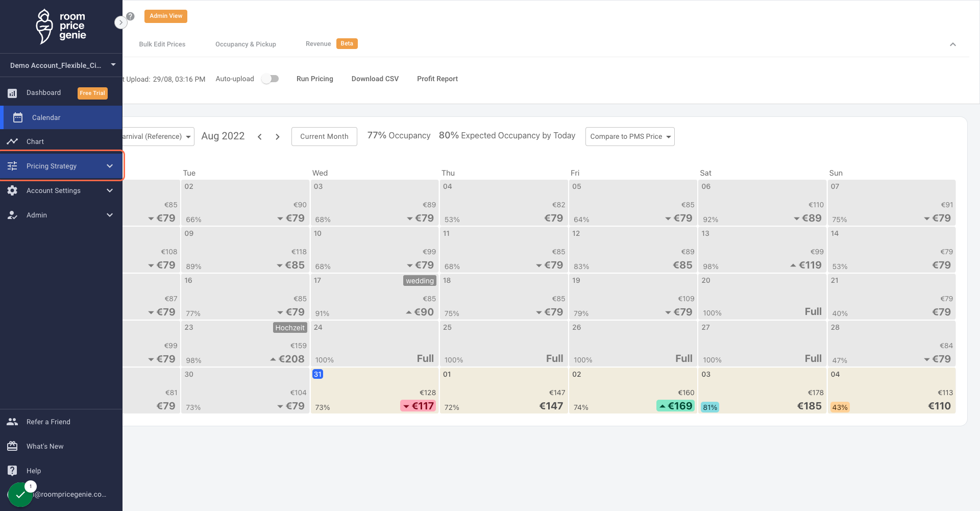The width and height of the screenshot is (980, 511).
Task: Click the Chart line icon
Action: tap(12, 141)
